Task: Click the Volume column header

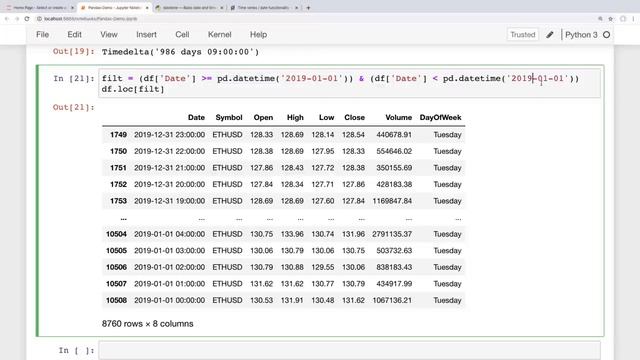Action: (399, 118)
